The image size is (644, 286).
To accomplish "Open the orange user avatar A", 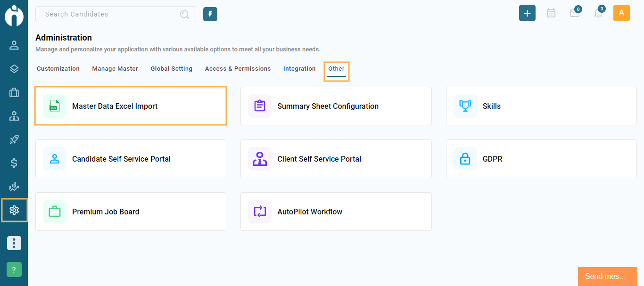I will coord(621,13).
